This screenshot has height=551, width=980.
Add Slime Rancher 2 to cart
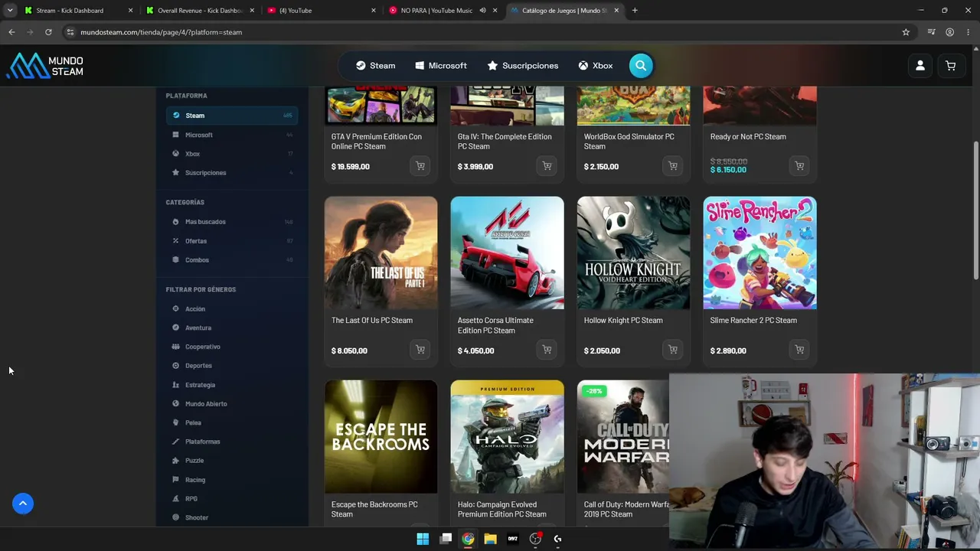(799, 350)
